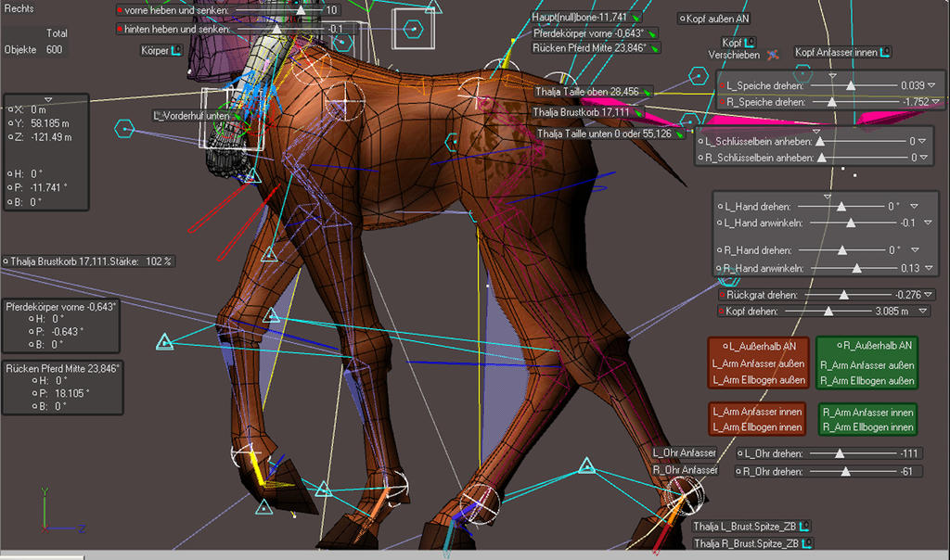Click the bone icon beside Pferdekörper vorne -0,643°

click(652, 34)
